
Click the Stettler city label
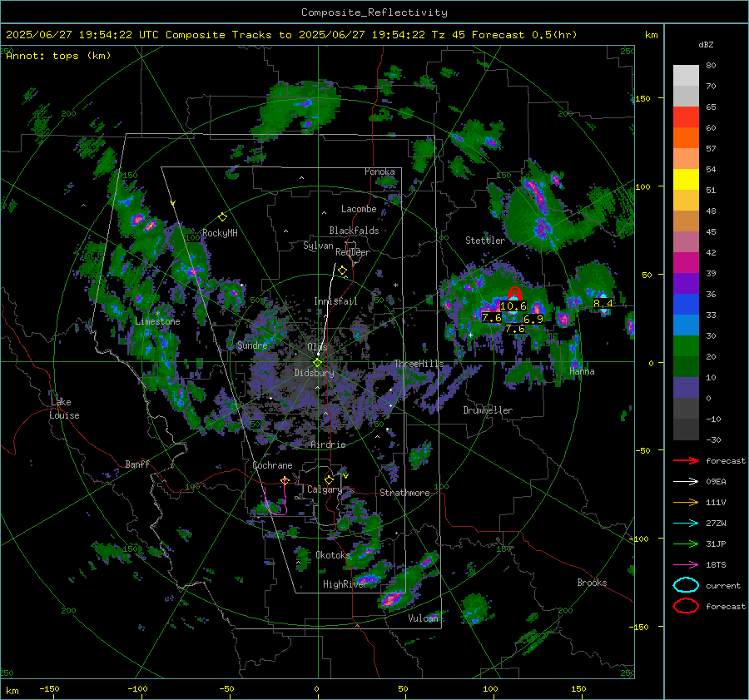pos(485,241)
